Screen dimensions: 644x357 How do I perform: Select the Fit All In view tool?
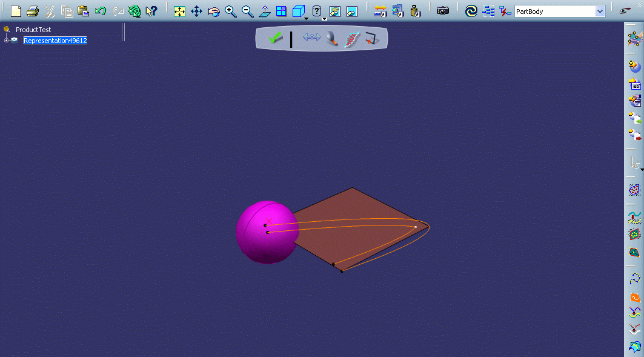(x=180, y=11)
